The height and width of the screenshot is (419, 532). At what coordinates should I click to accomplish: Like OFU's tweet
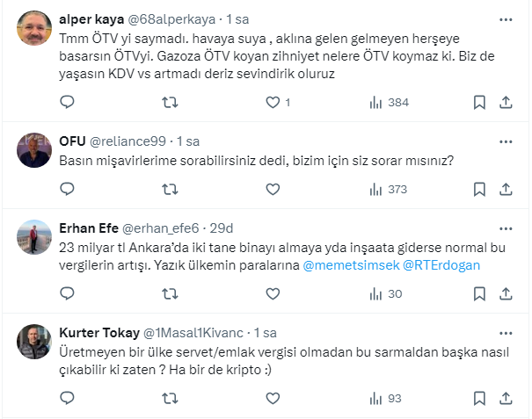pos(273,189)
